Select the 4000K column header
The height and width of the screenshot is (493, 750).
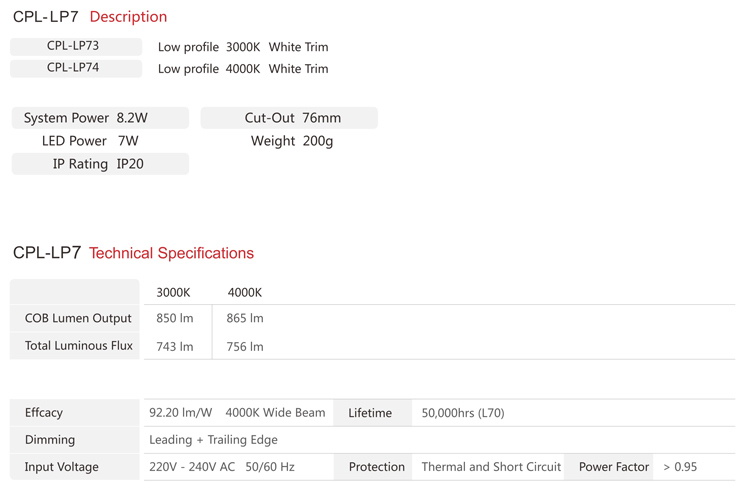pos(245,292)
